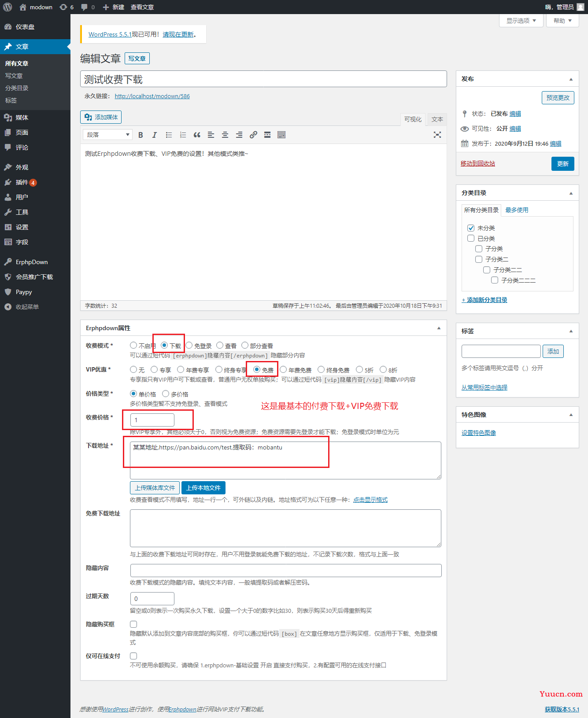Open the 移动到回收站 trash link

(x=478, y=163)
